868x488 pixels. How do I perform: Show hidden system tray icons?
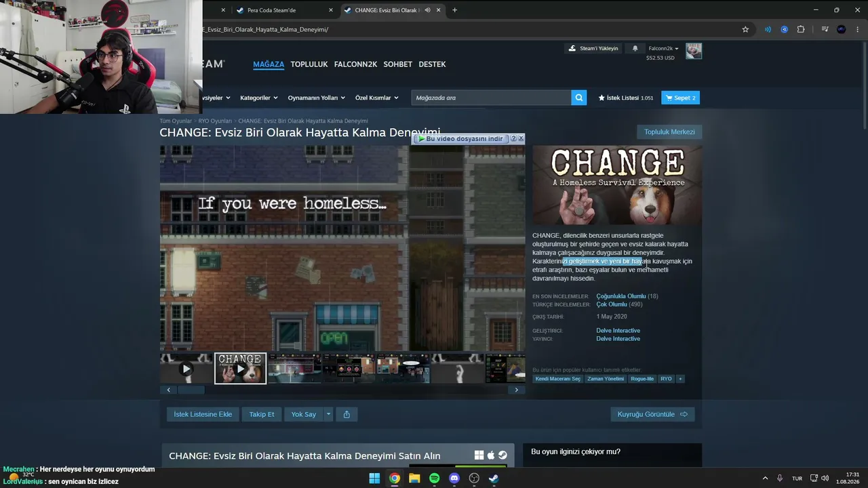coord(766,479)
